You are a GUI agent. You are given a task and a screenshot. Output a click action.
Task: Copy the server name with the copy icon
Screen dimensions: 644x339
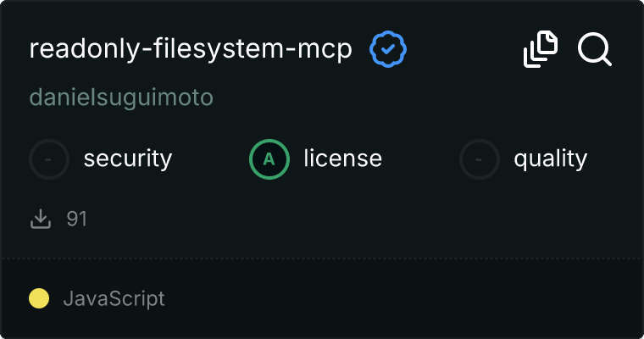[541, 49]
